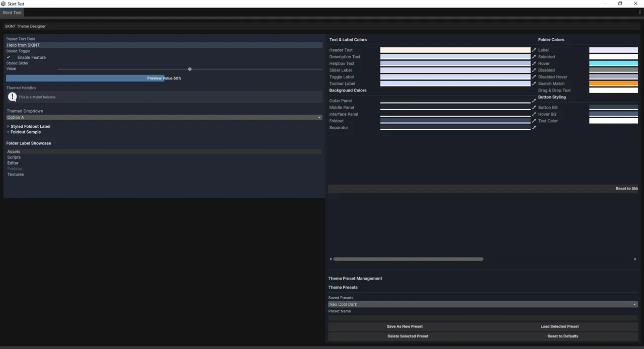Click the Slider Label color swatch

point(455,70)
